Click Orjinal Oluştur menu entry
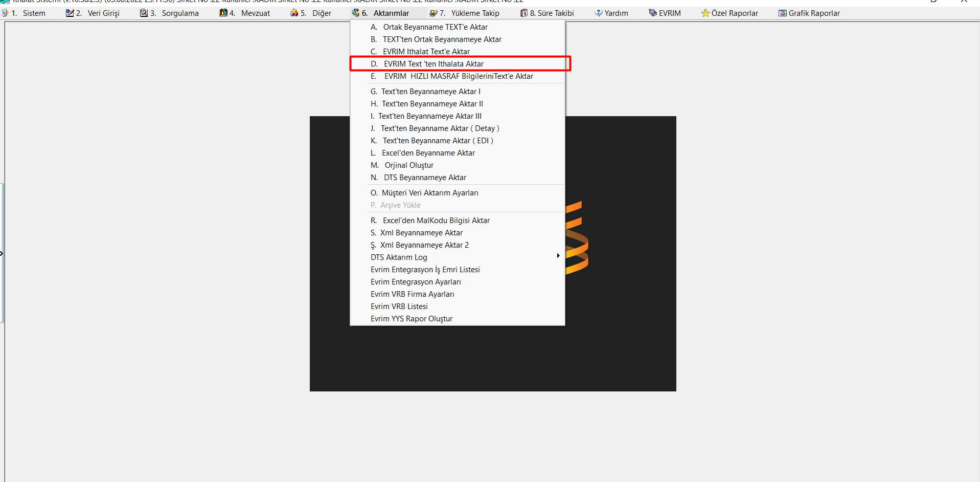Screen dimensions: 980x482 coord(458,165)
